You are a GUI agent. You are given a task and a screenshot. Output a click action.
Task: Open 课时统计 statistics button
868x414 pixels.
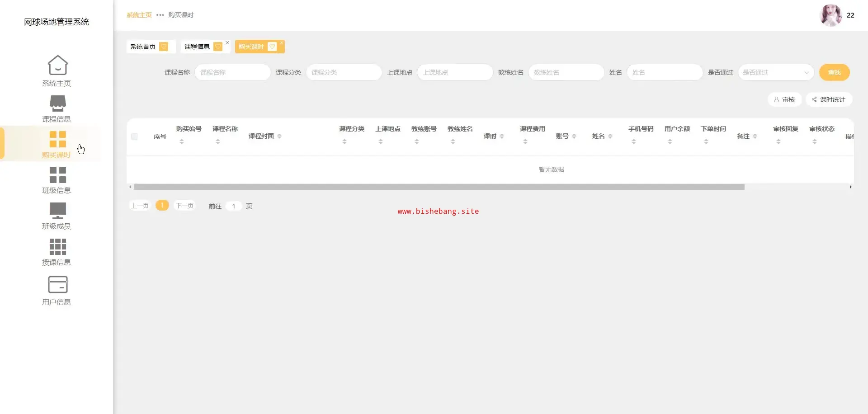[829, 99]
